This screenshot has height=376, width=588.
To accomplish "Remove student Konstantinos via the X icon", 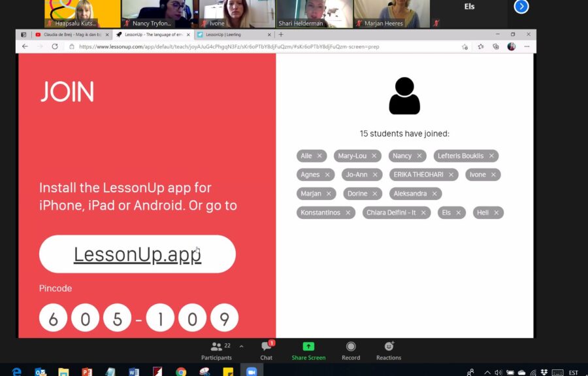I will point(348,213).
